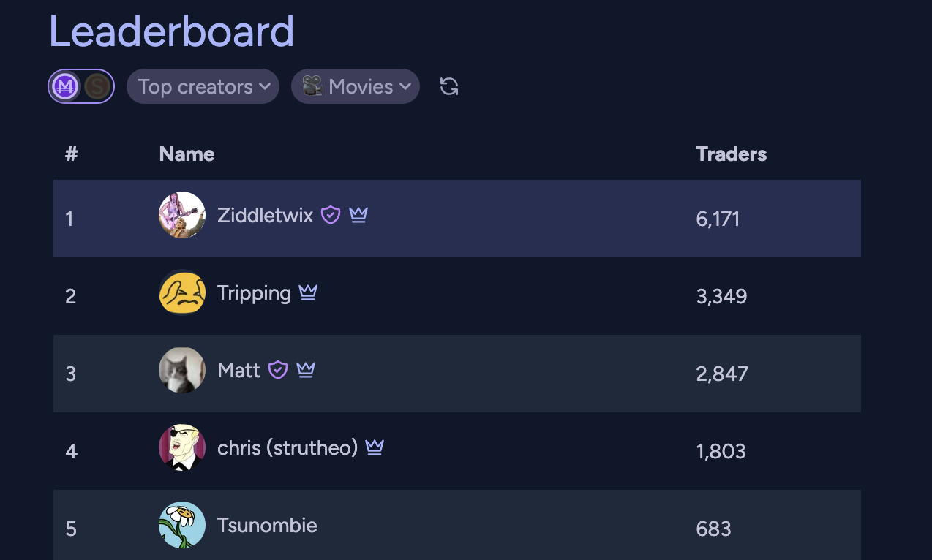Screen dimensions: 932x560
Task: Click the refresh leaderboard icon
Action: (x=449, y=87)
